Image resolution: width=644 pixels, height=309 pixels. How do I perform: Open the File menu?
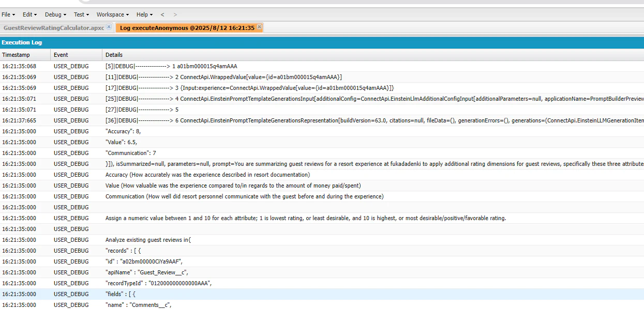[8, 14]
